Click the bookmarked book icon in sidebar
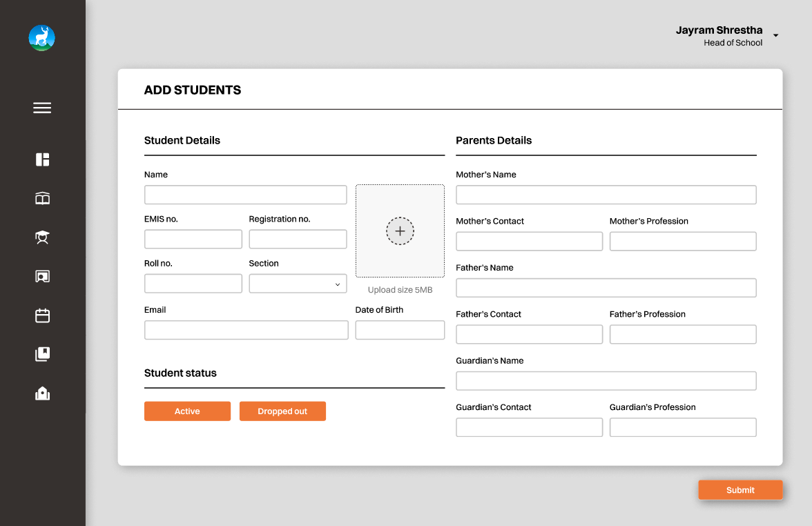 [x=42, y=353]
